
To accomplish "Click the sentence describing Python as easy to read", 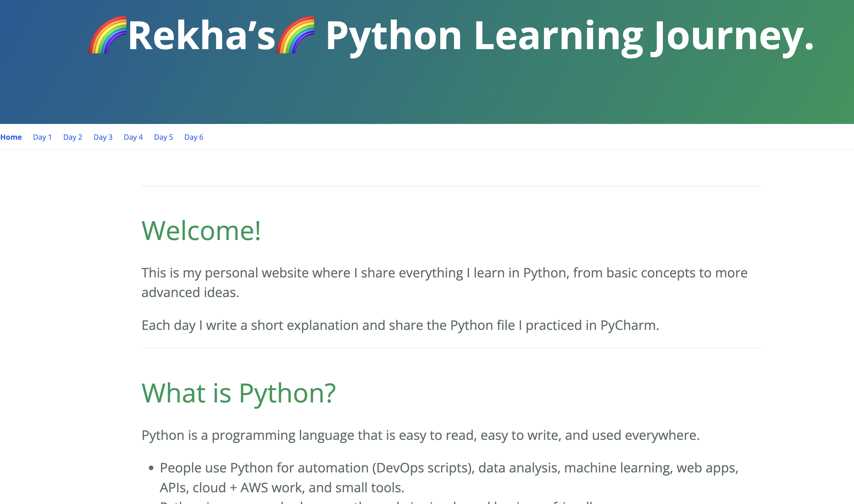I will pyautogui.click(x=420, y=435).
